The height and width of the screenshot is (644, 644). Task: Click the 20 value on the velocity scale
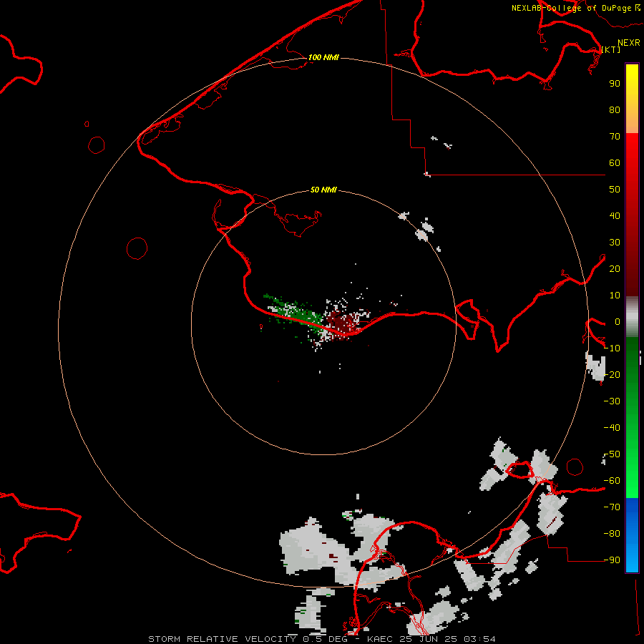pyautogui.click(x=615, y=268)
